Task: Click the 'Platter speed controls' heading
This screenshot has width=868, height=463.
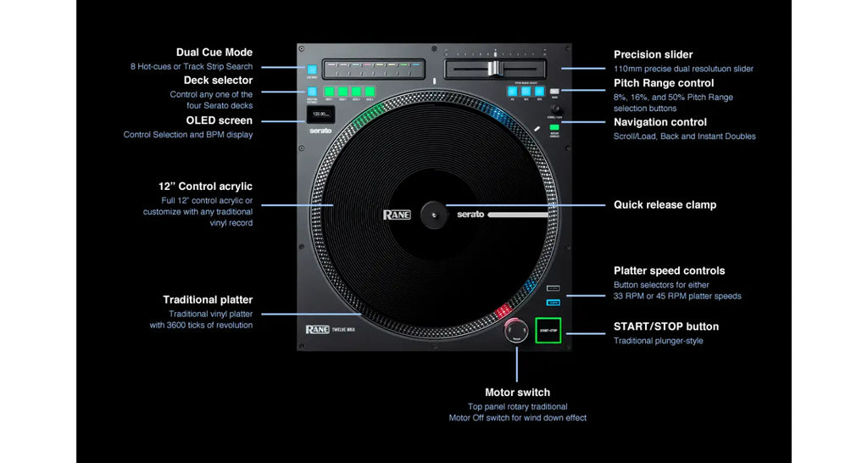Action: (x=670, y=271)
